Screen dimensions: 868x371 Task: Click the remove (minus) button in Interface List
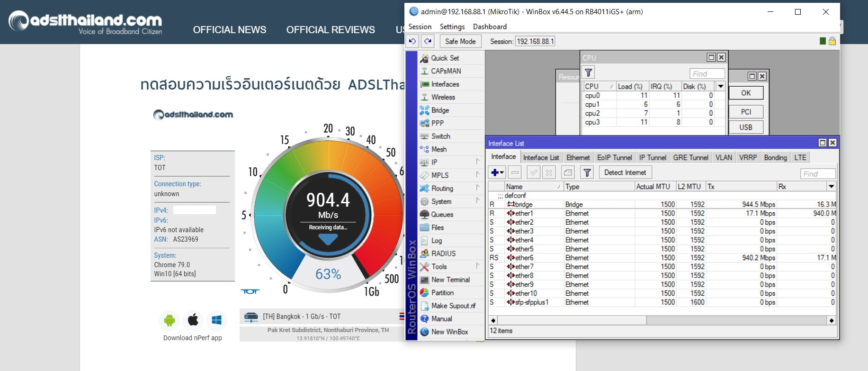[515, 172]
